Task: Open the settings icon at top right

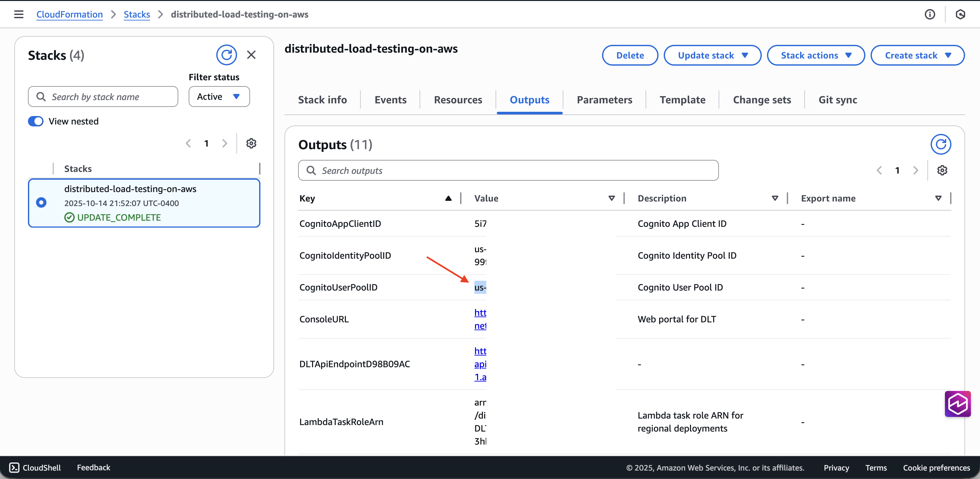Action: click(961, 14)
